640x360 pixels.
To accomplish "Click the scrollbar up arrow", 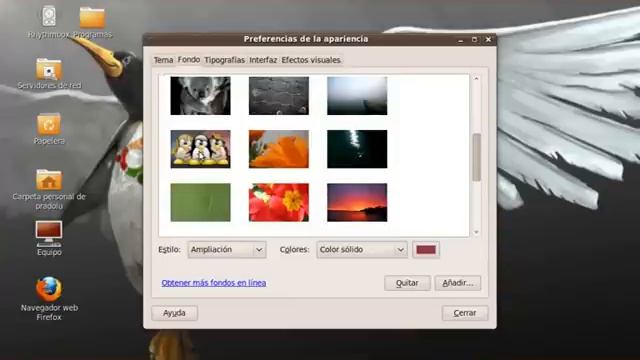I will [x=476, y=78].
